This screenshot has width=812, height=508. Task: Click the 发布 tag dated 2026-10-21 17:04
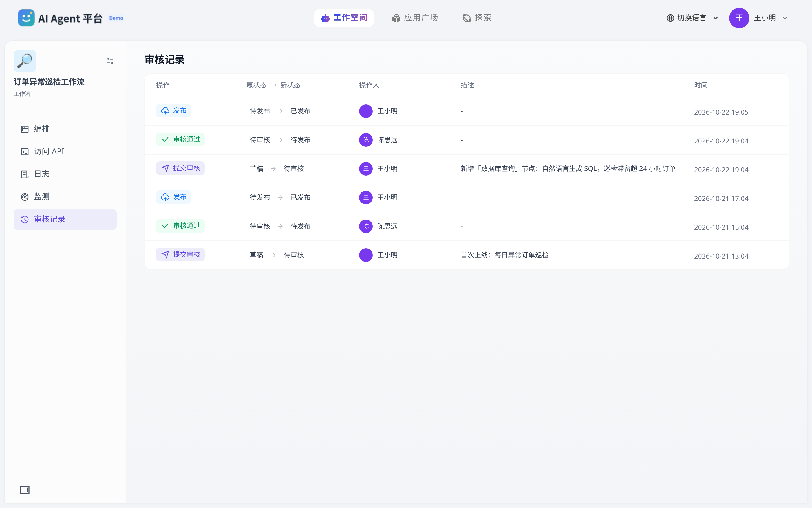point(173,197)
